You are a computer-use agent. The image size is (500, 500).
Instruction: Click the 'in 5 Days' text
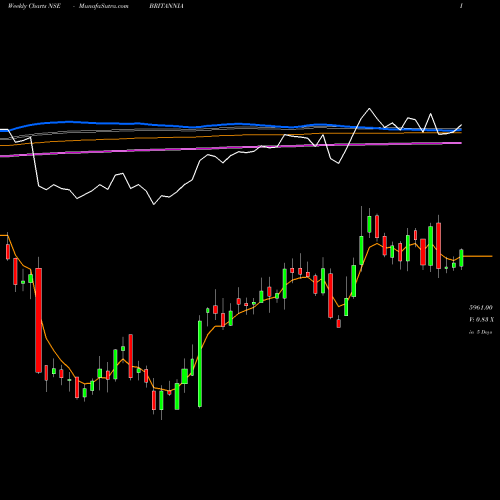tap(481, 332)
